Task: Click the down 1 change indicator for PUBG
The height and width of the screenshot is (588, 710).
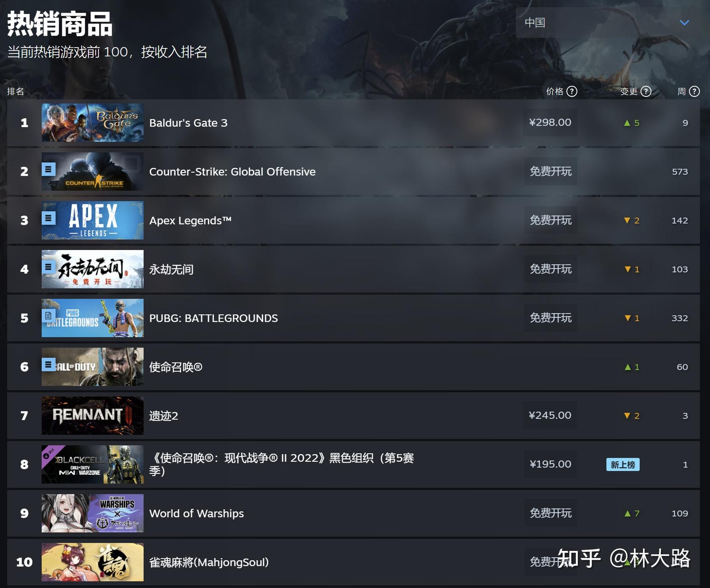Action: (632, 318)
